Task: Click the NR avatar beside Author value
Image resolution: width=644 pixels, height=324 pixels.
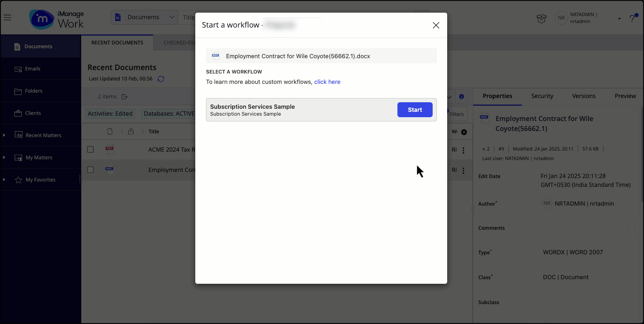Action: tap(547, 203)
